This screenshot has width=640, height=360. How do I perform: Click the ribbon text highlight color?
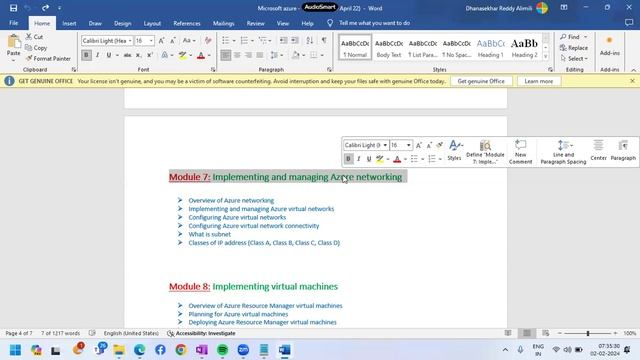(x=182, y=55)
